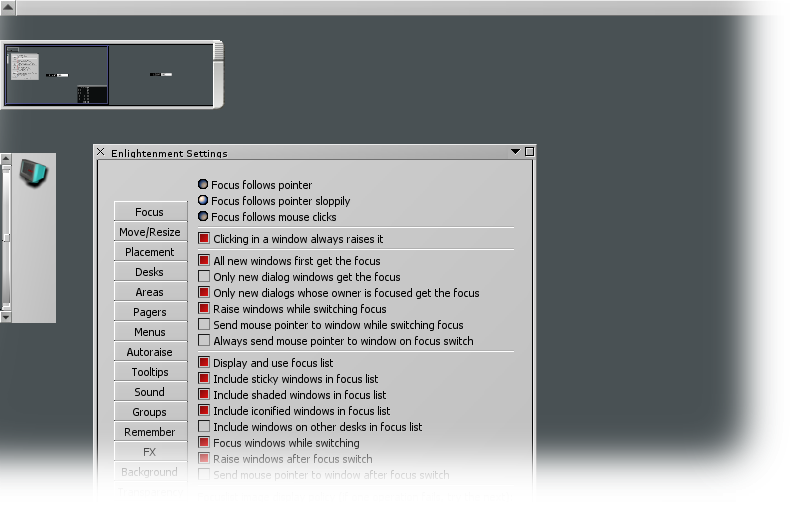Switch to the Areas tab
Image resolution: width=800 pixels, height=525 pixels.
click(x=150, y=292)
